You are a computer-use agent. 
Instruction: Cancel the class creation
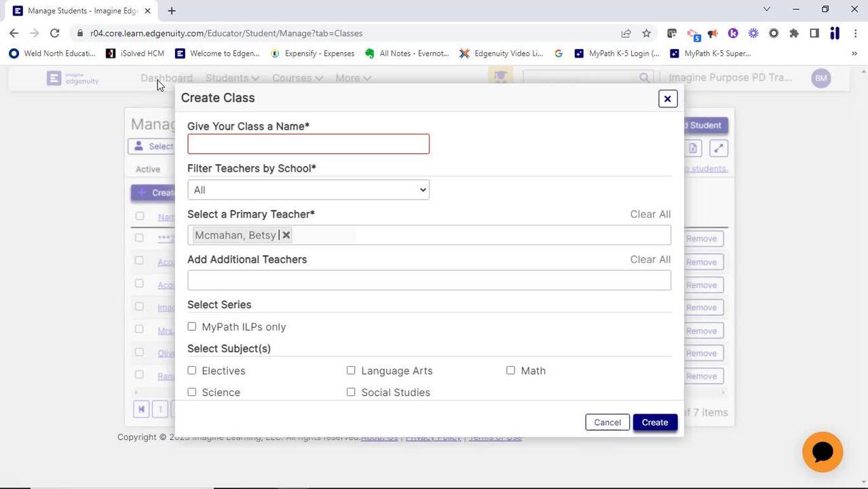click(x=607, y=422)
